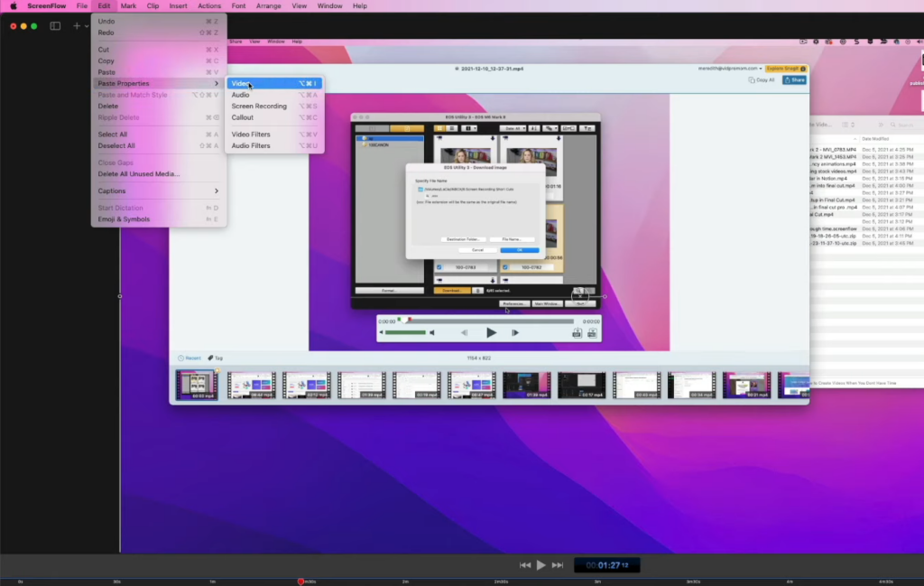
Task: Skip forward with the ScreenFlow fast-forward control
Action: 558,564
